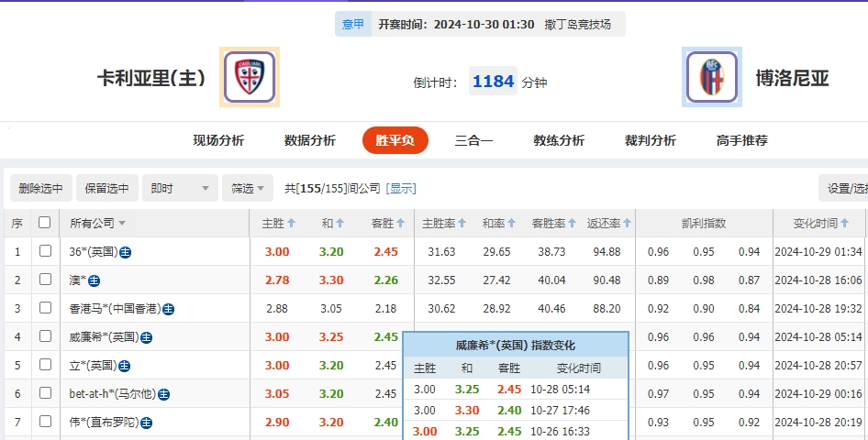Click the 删除选中 button
The width and height of the screenshot is (868, 440).
40,188
